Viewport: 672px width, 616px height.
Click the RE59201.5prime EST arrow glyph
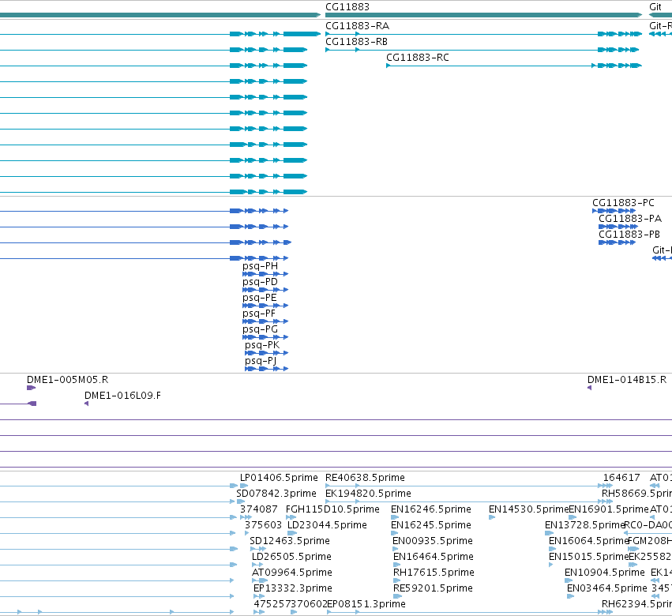(397, 596)
